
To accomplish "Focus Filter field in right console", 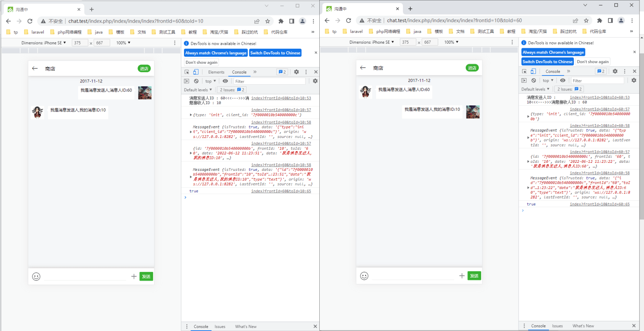I will [598, 80].
